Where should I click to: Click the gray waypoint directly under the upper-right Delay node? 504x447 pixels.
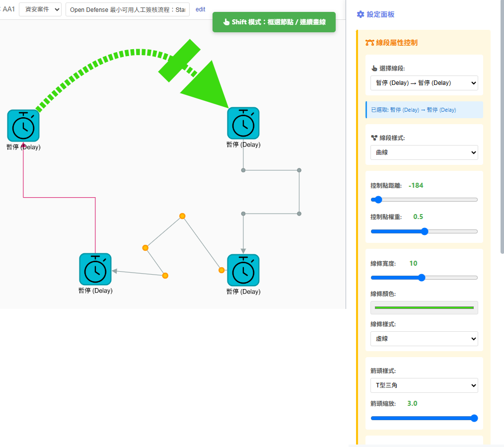tap(243, 170)
